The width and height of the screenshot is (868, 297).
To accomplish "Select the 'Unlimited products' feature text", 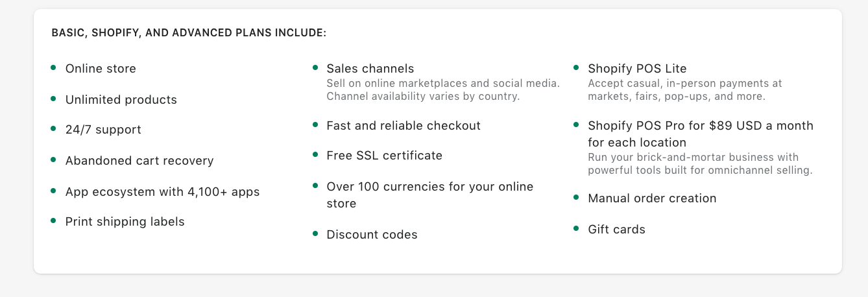I will (x=121, y=100).
